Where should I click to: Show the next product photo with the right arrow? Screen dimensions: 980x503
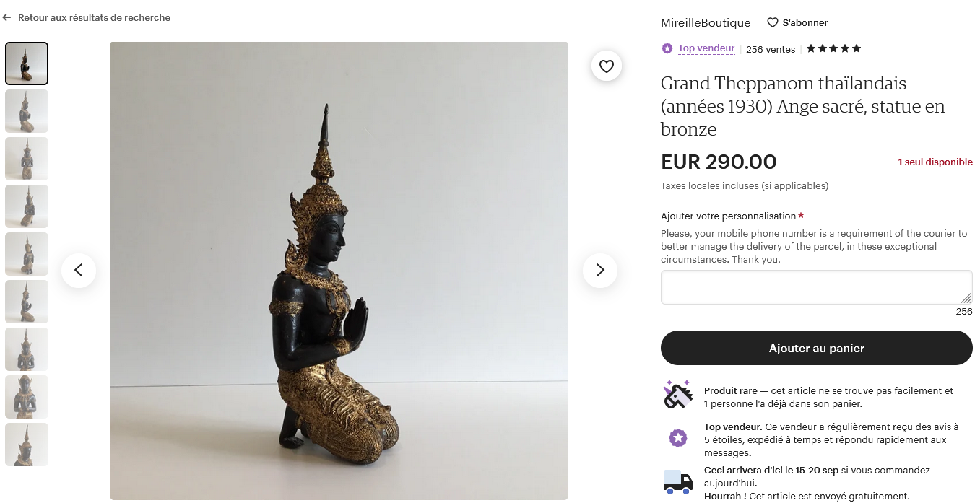tap(600, 270)
